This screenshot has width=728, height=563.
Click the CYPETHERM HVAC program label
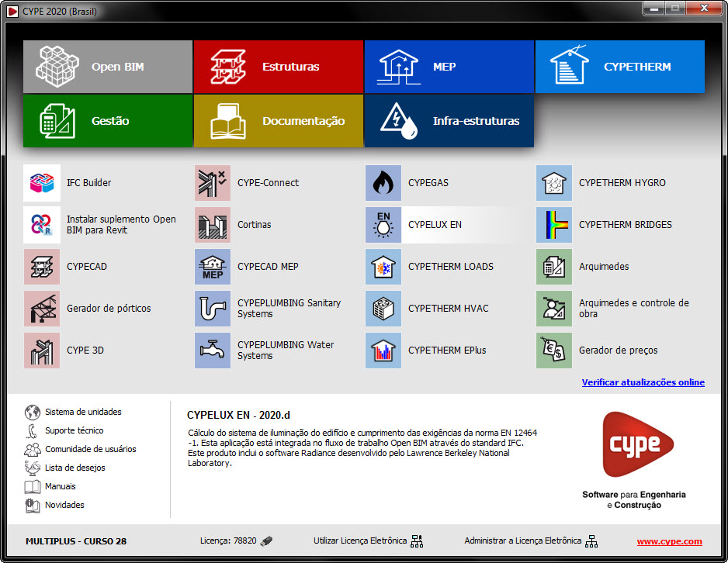click(x=449, y=309)
